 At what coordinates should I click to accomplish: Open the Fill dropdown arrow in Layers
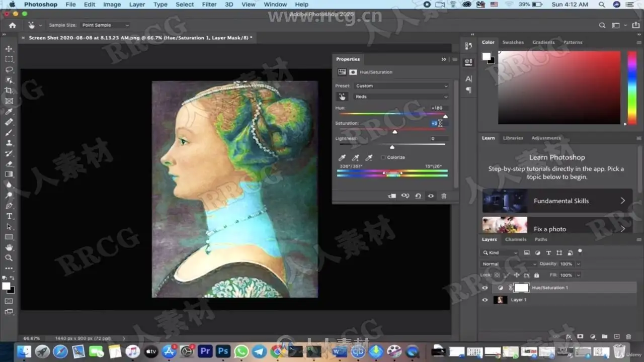[579, 276]
